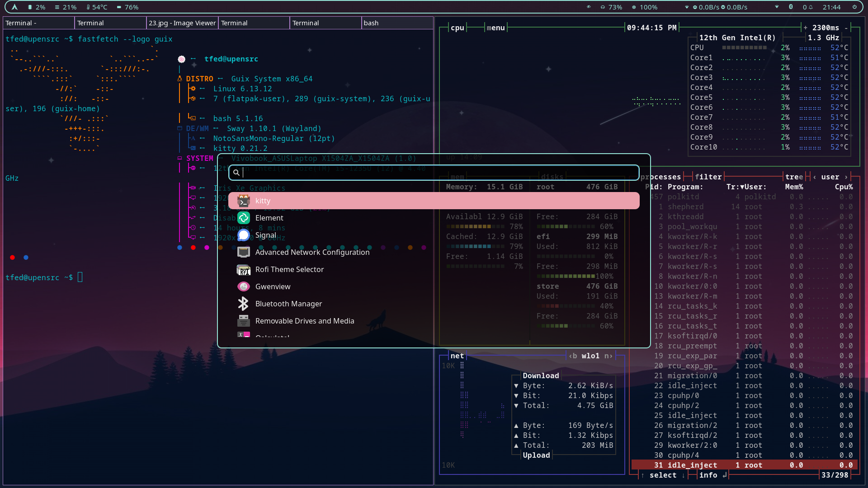Open btop menu button
Image resolution: width=868 pixels, height=488 pixels.
495,28
